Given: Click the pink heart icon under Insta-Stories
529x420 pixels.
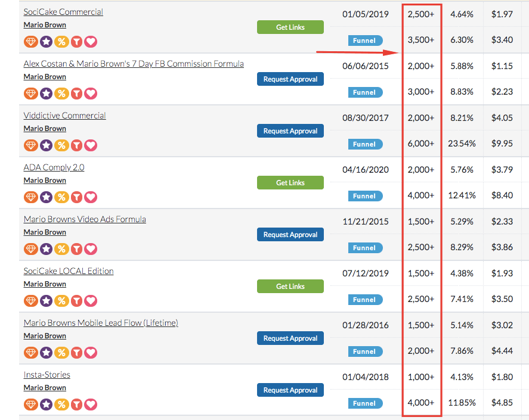Looking at the screenshot, I should tap(91, 405).
